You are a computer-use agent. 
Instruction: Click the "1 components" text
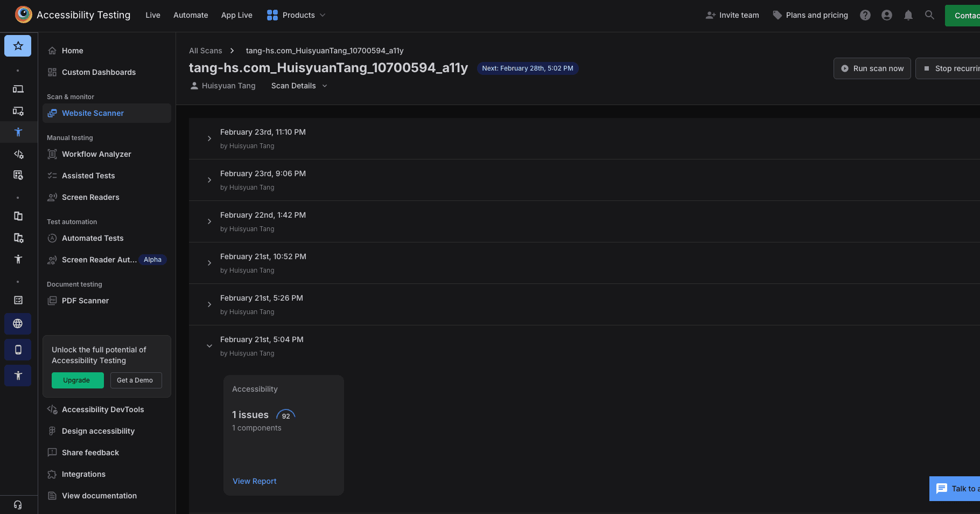point(256,428)
